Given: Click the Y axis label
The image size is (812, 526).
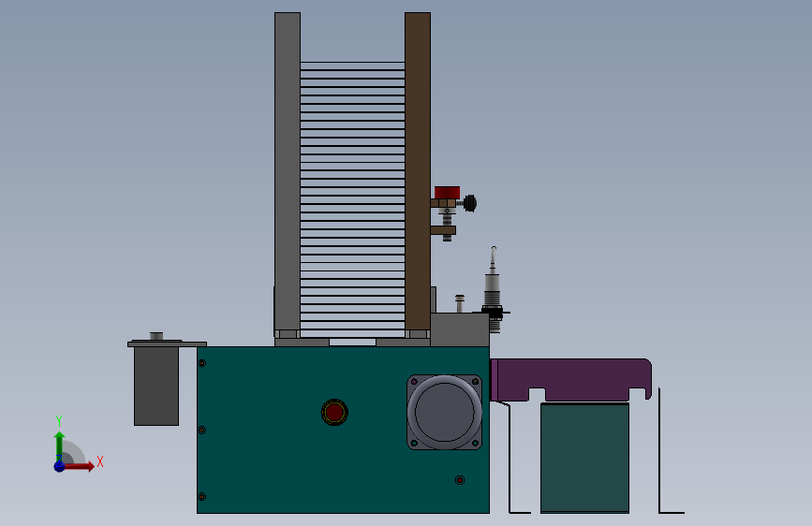Looking at the screenshot, I should 59,421.
